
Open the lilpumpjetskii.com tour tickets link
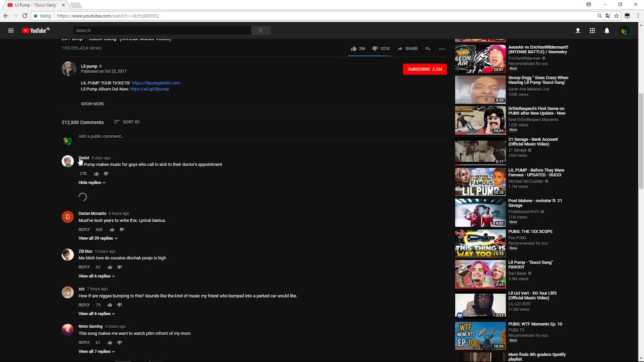[155, 83]
